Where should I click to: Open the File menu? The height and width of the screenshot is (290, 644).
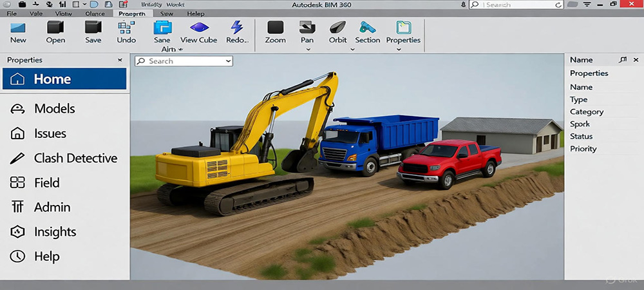(12, 13)
